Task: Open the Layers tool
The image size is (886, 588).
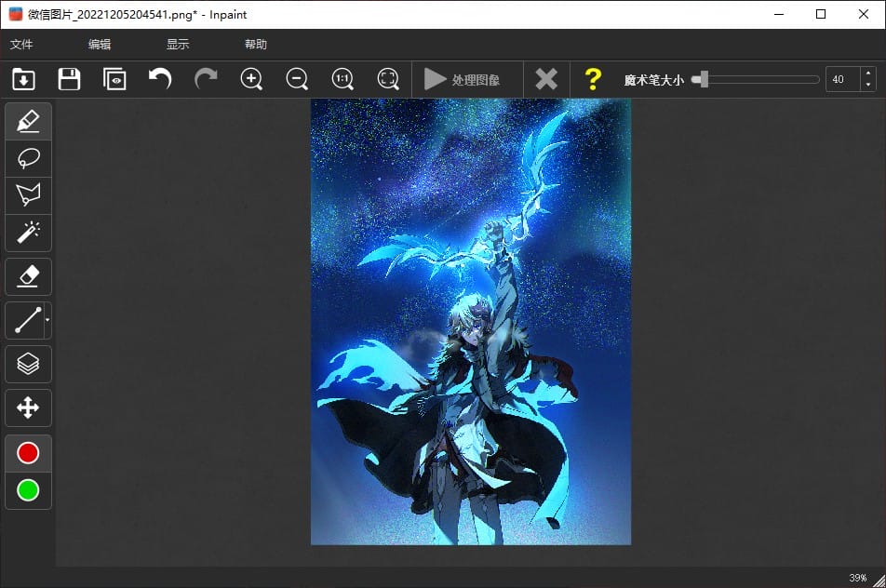Action: pyautogui.click(x=28, y=364)
